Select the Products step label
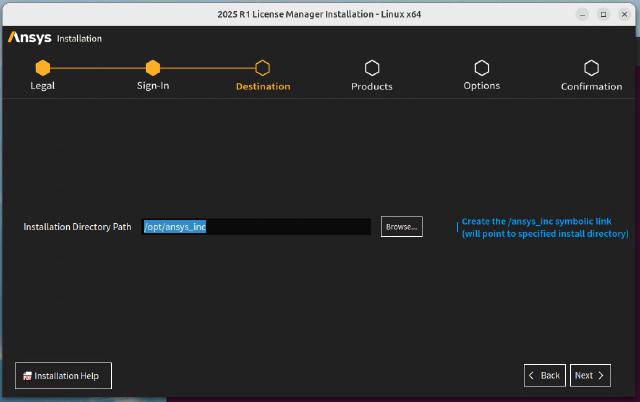The height and width of the screenshot is (402, 640). click(x=372, y=87)
